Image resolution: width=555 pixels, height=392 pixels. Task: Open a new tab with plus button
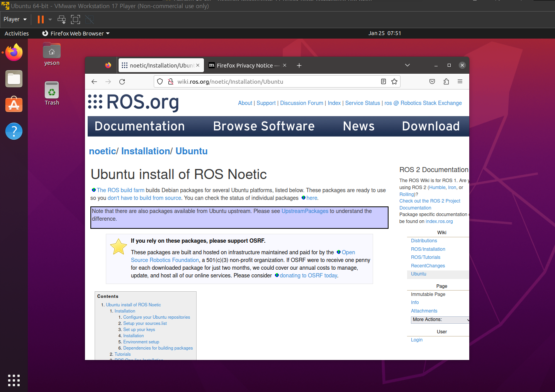299,65
